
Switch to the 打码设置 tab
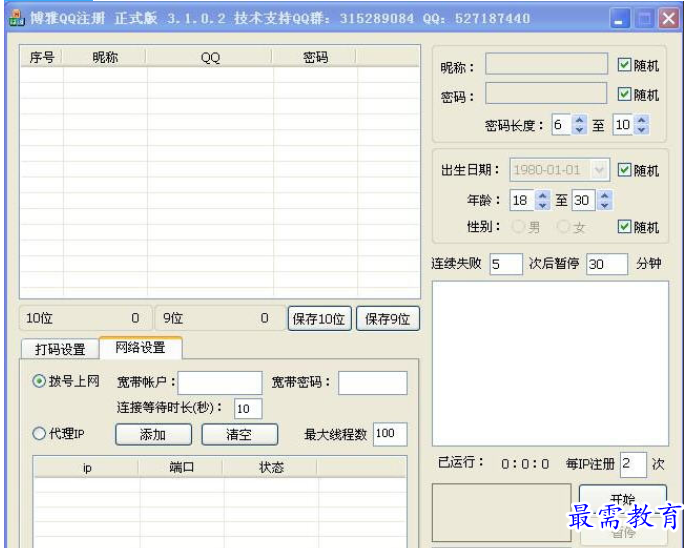60,349
